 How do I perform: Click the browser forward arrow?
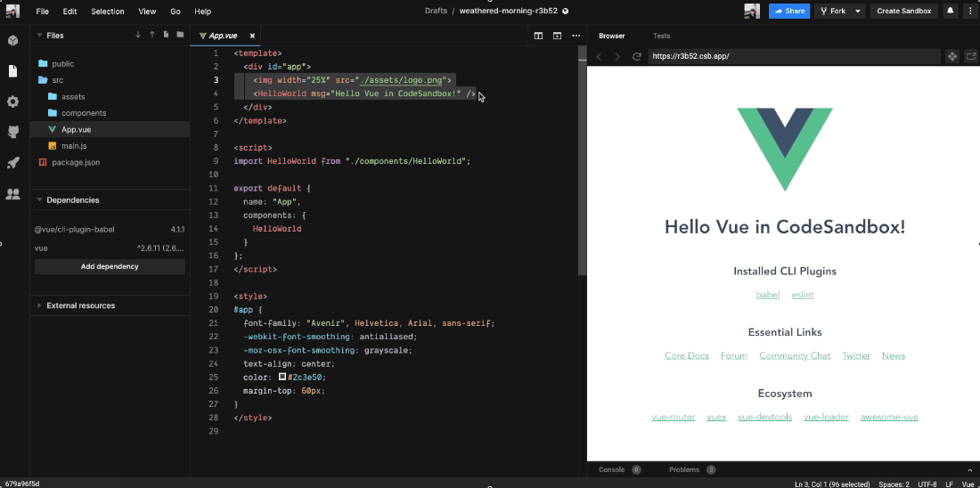click(x=617, y=56)
